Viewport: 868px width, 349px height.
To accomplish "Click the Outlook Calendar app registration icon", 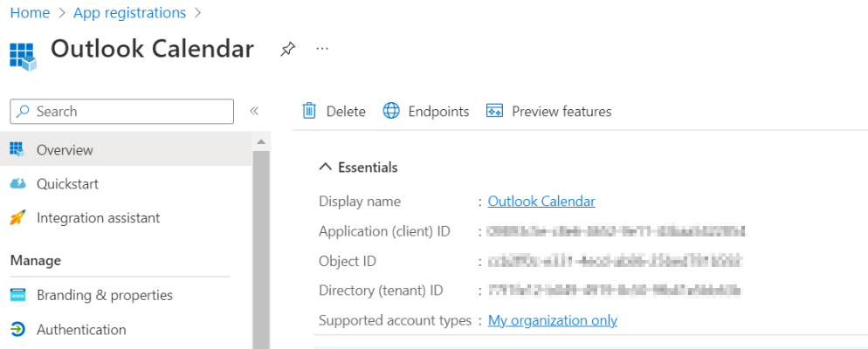I will pos(24,53).
